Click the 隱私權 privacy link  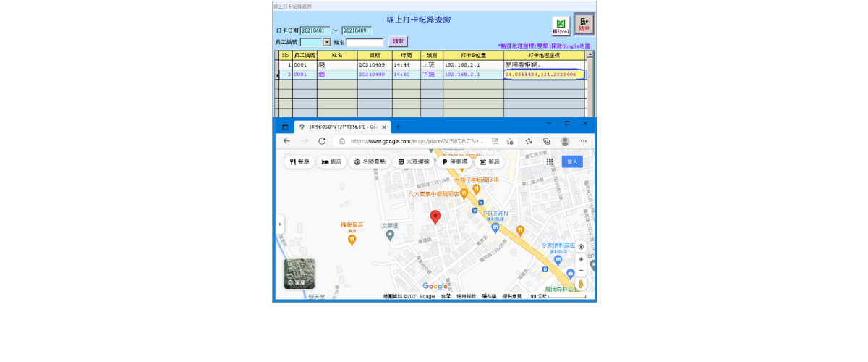[489, 296]
